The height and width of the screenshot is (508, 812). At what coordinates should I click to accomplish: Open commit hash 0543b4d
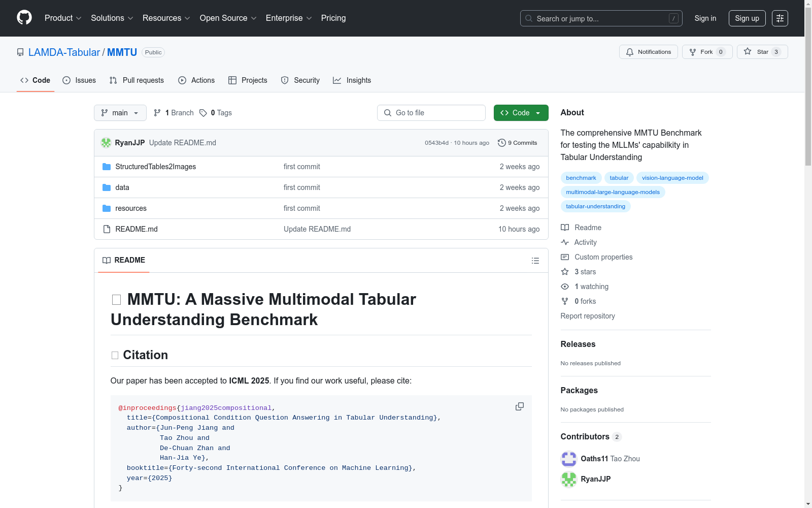tap(436, 143)
